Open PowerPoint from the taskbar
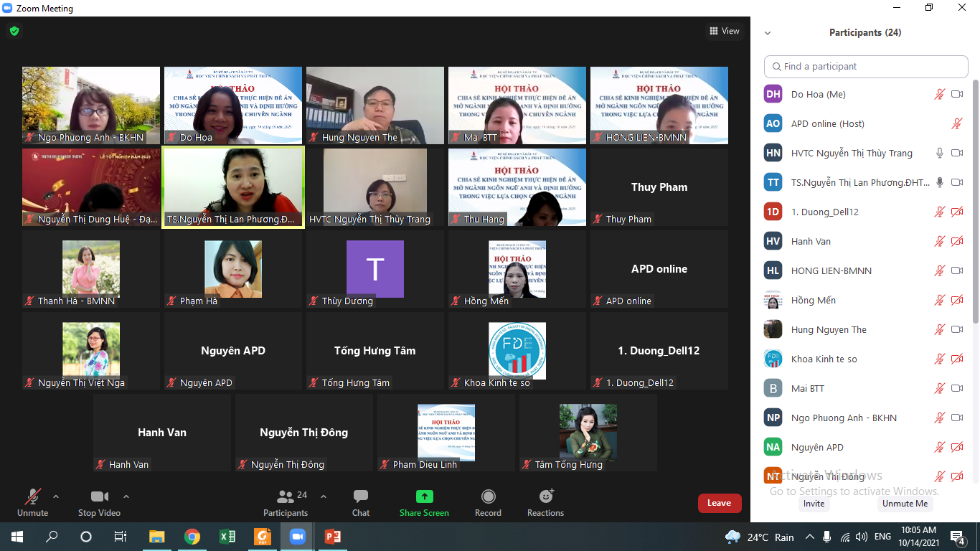Screen dimensions: 980x551 point(332,537)
